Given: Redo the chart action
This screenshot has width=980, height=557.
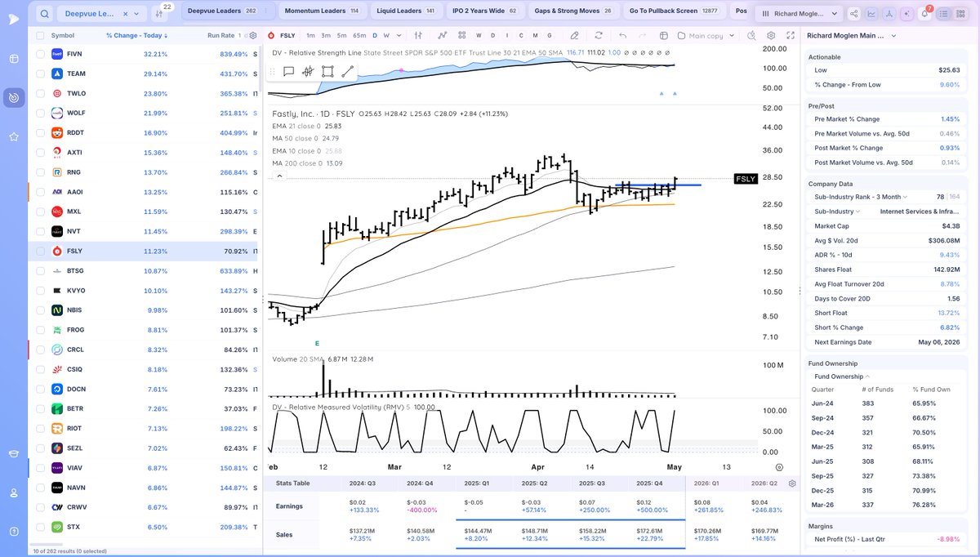Looking at the screenshot, I should coord(643,36).
